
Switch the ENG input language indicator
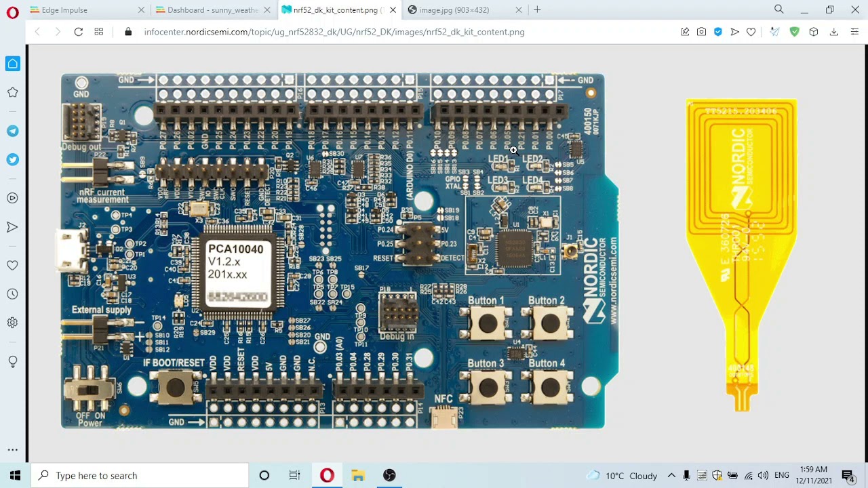(x=781, y=476)
